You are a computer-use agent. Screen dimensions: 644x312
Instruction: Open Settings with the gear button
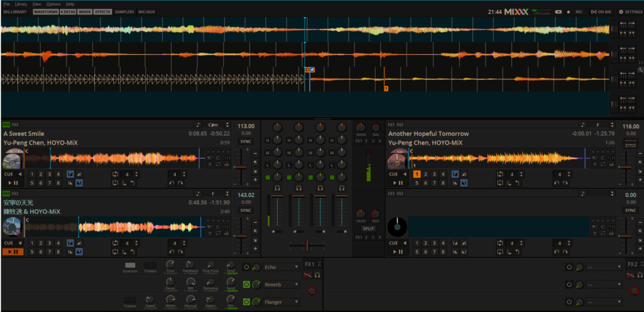(x=630, y=12)
